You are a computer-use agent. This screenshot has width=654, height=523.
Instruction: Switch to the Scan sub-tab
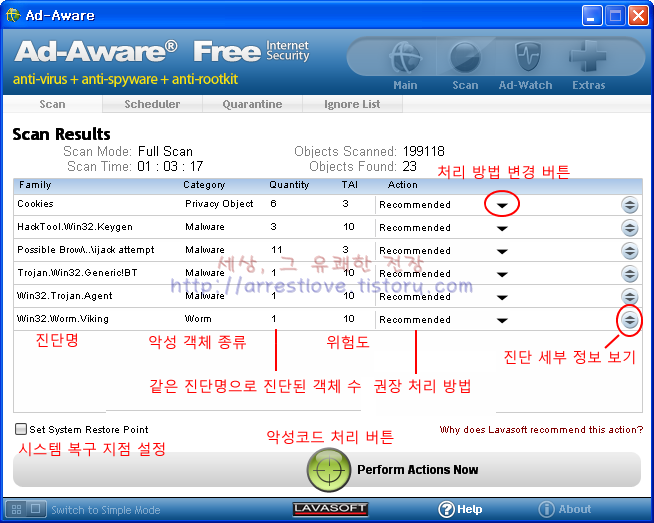(x=53, y=104)
